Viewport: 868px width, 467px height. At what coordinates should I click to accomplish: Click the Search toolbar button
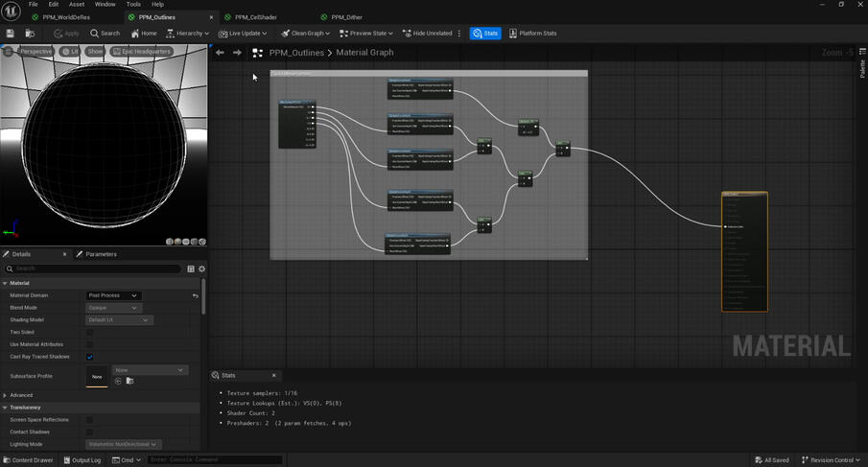click(x=106, y=34)
